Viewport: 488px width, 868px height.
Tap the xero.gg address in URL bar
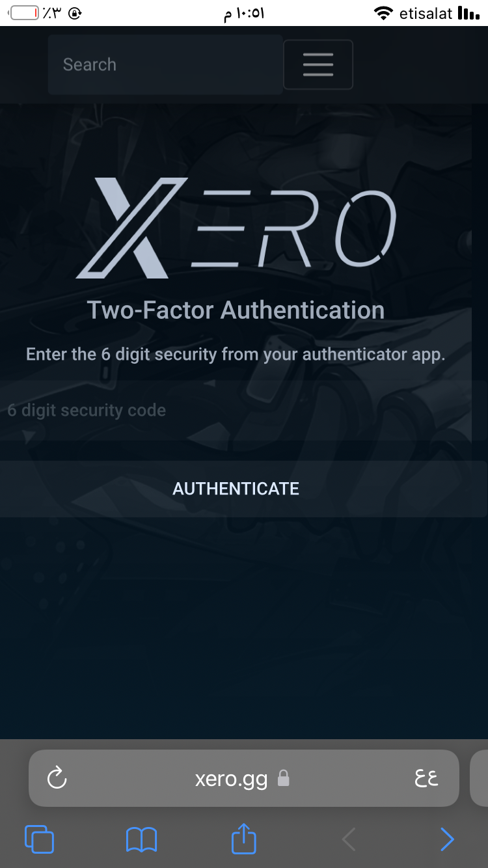pos(231,778)
